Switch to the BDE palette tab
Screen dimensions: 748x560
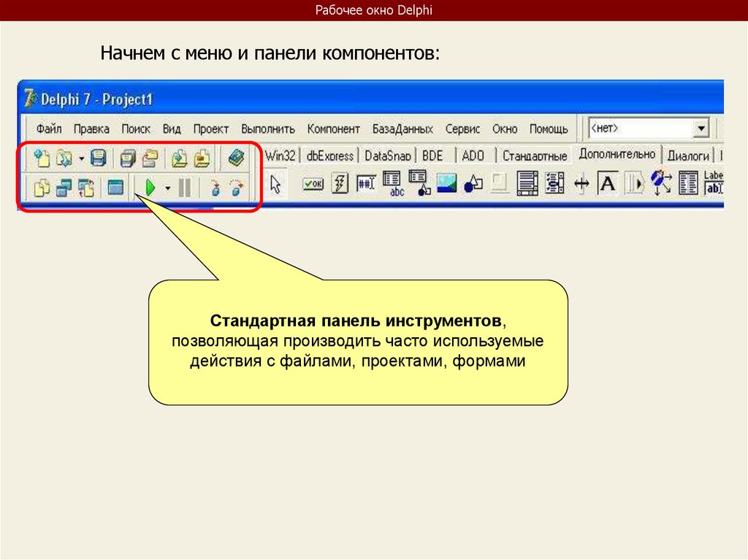pos(432,156)
